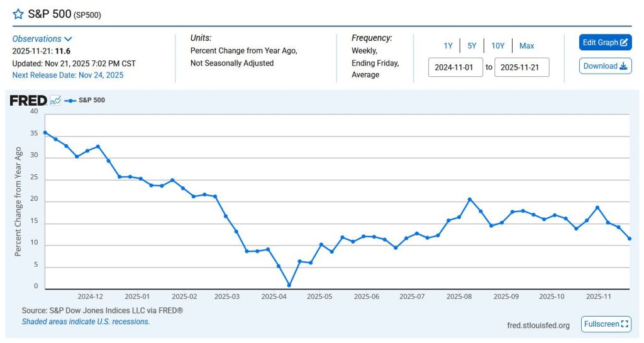Screen dimensions: 644x343
Task: Click the pencil icon on Edit Graph
Action: (624, 43)
